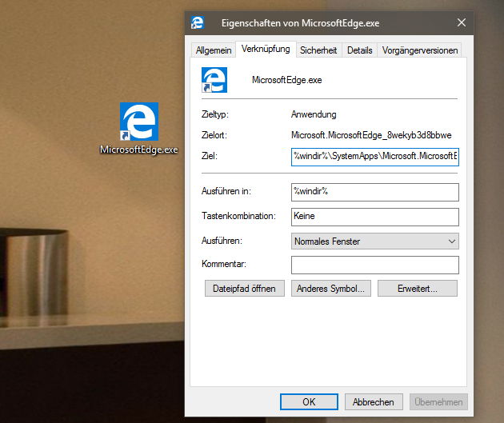
Task: Click the empty Kommentar field
Action: click(x=374, y=265)
